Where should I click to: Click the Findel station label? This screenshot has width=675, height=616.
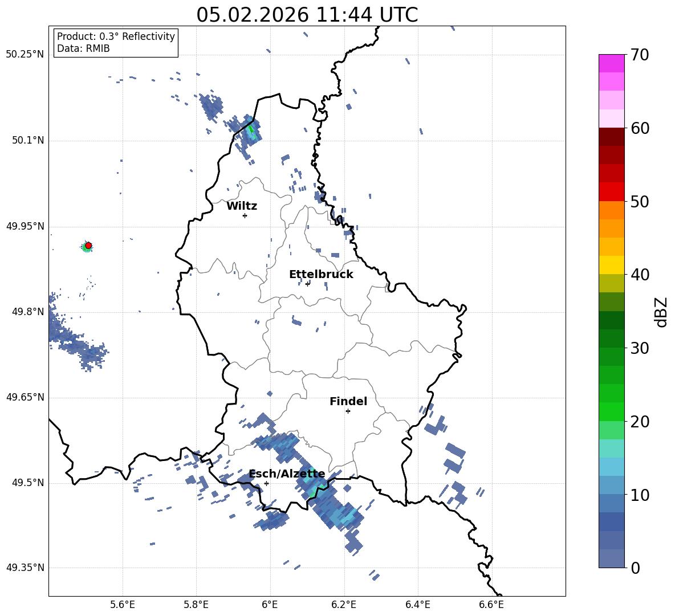point(348,401)
